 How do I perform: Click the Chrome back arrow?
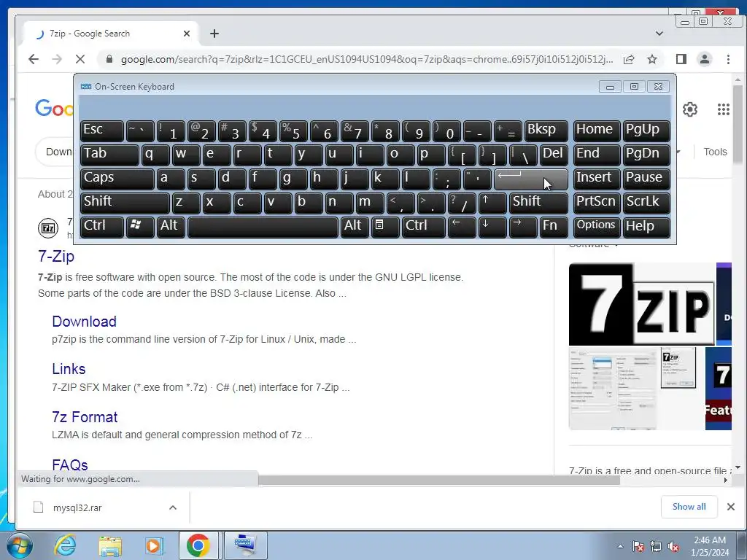pos(34,59)
